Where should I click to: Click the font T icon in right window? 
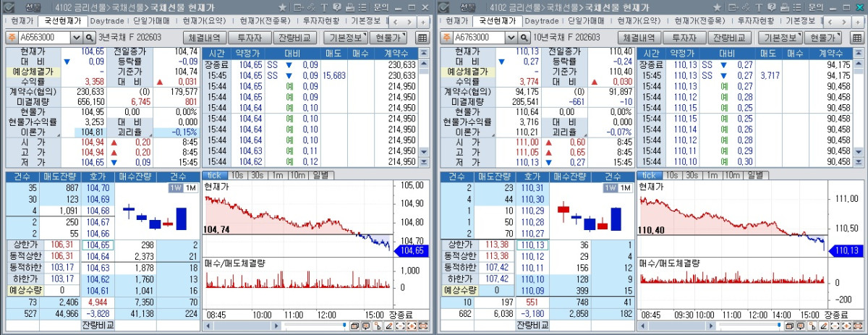759,7
